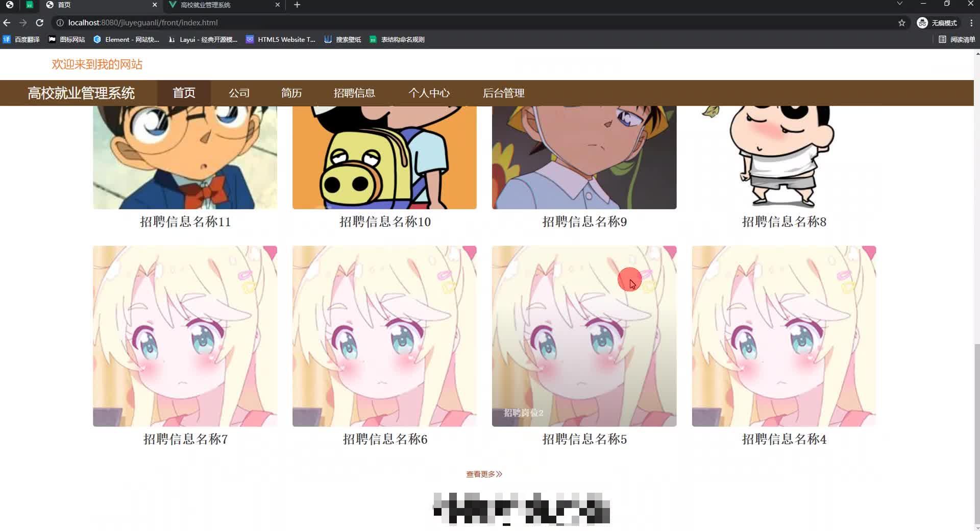Click the 欢迎来到我的网站 welcome text
The height and width of the screenshot is (531, 980).
pyautogui.click(x=97, y=64)
